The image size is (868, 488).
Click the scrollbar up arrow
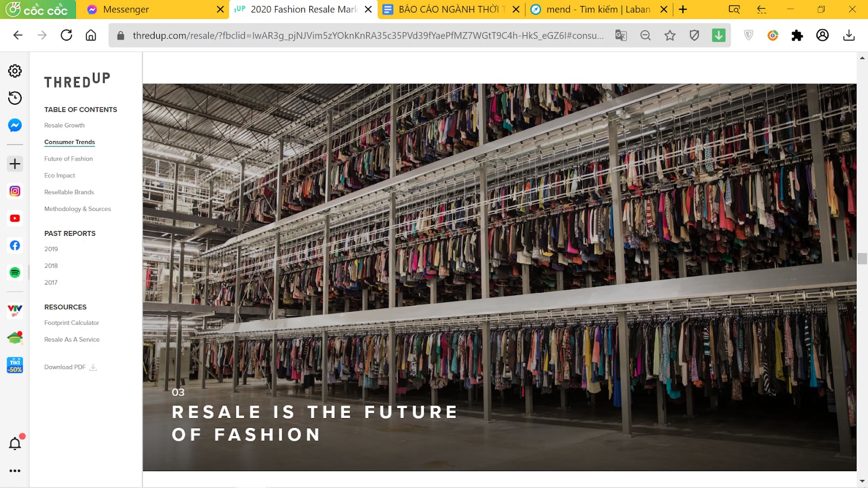tap(862, 57)
